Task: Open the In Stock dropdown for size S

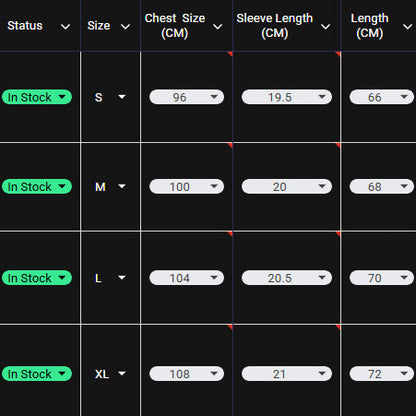Action: [x=37, y=97]
